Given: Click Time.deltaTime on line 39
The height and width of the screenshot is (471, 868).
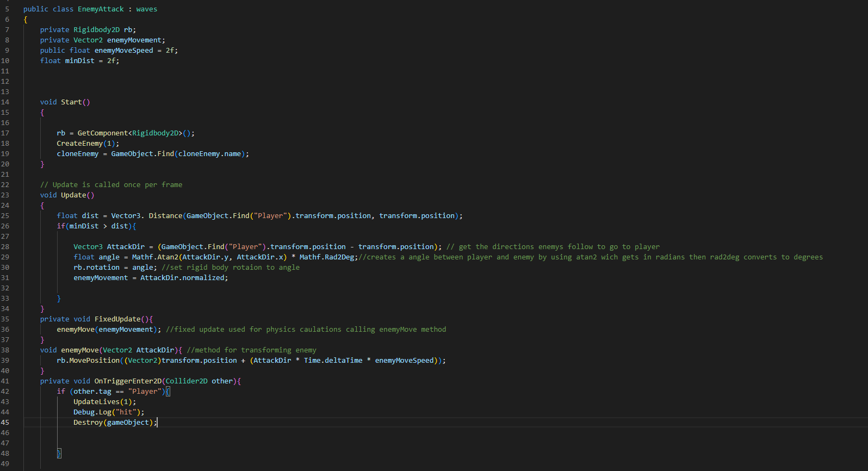Looking at the screenshot, I should point(333,361).
